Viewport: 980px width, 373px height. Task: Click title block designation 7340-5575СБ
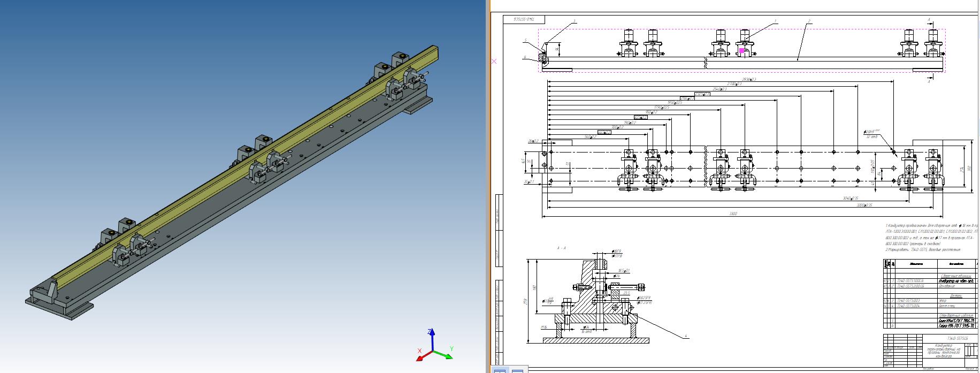(x=957, y=339)
